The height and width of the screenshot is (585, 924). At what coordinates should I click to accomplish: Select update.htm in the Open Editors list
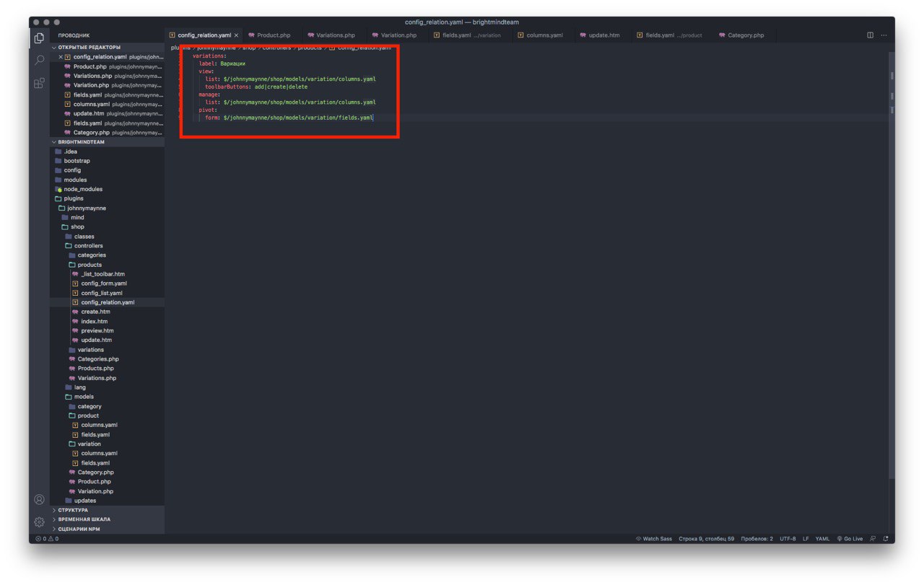pyautogui.click(x=107, y=113)
